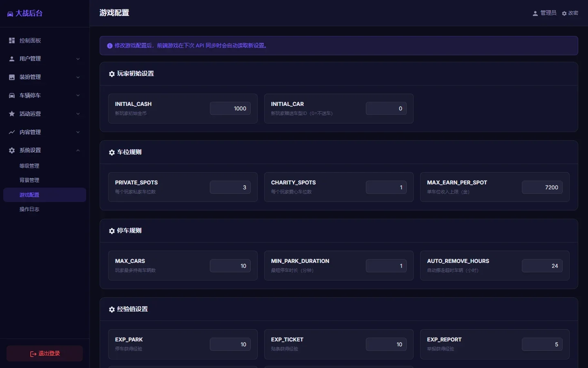The width and height of the screenshot is (588, 368).
Task: Click the 系统设置 gear icon
Action: pyautogui.click(x=12, y=150)
